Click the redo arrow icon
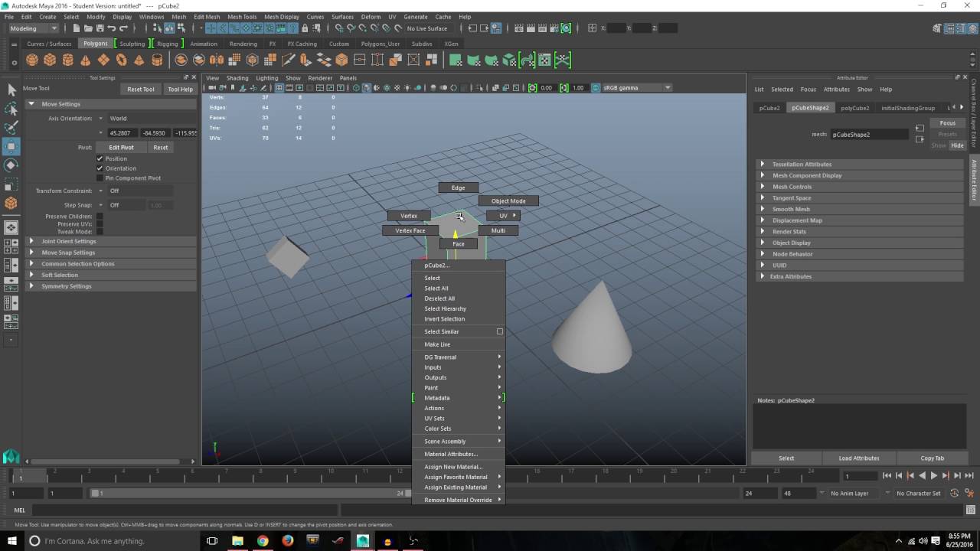 124,28
